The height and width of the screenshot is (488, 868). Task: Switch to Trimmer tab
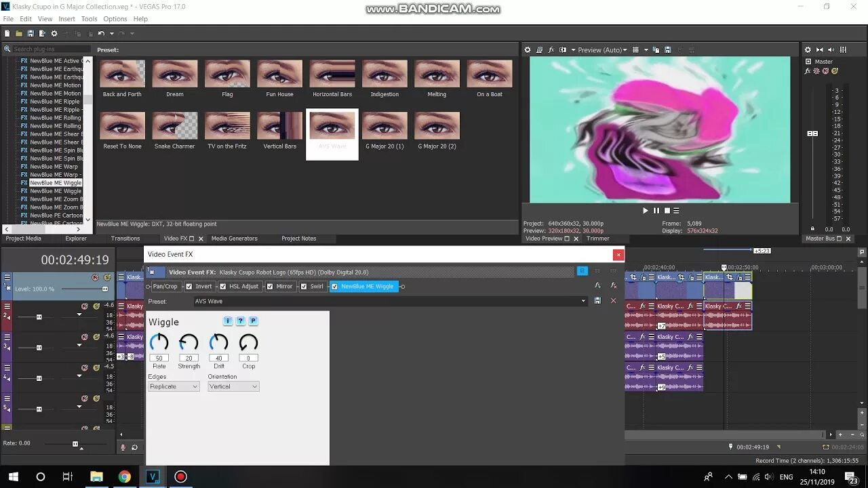pyautogui.click(x=598, y=239)
